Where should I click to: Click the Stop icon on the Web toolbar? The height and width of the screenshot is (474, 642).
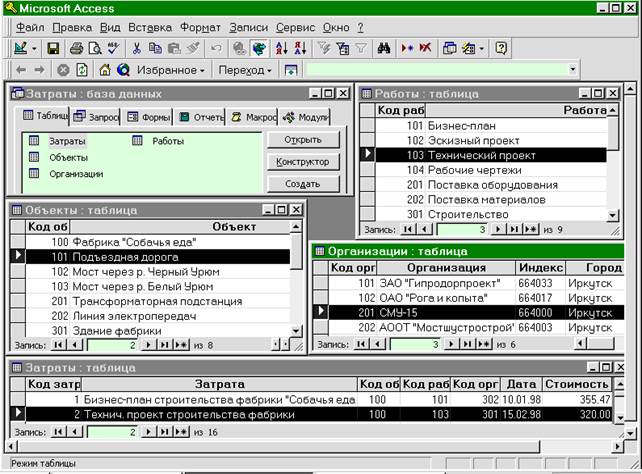click(x=63, y=70)
